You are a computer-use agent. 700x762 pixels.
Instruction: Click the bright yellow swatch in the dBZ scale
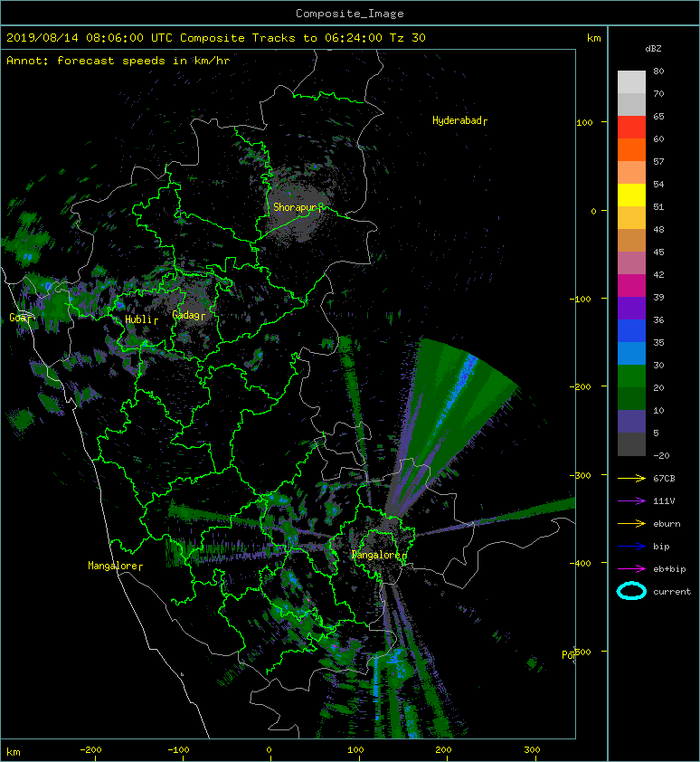click(631, 195)
